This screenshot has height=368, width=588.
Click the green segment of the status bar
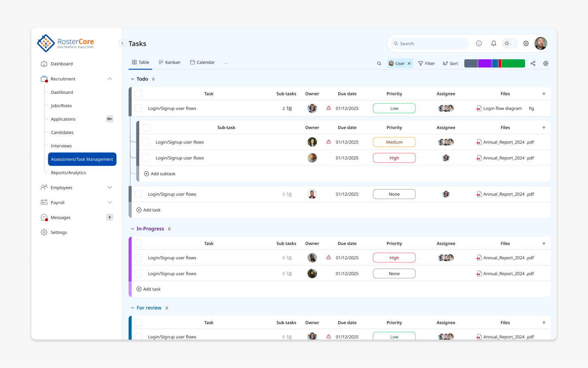click(513, 63)
